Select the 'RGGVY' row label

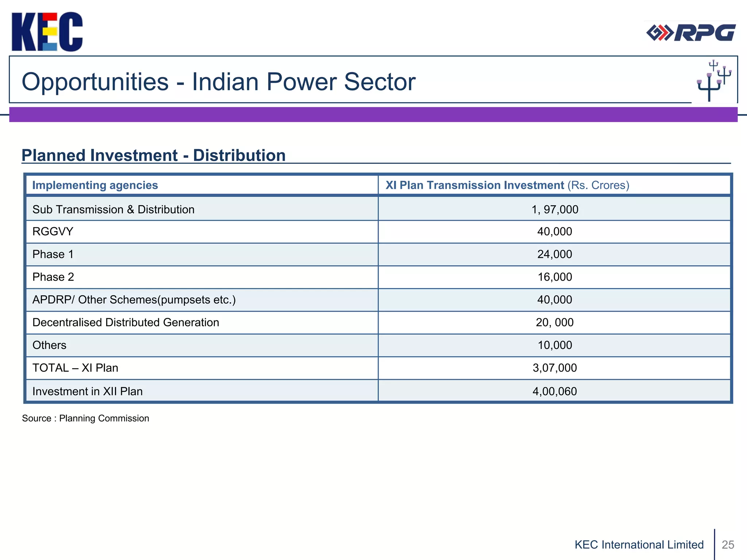click(53, 232)
